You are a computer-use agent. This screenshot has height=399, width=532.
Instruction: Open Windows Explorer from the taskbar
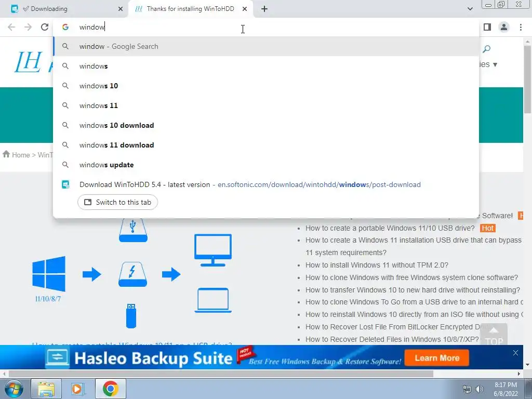[x=46, y=389]
